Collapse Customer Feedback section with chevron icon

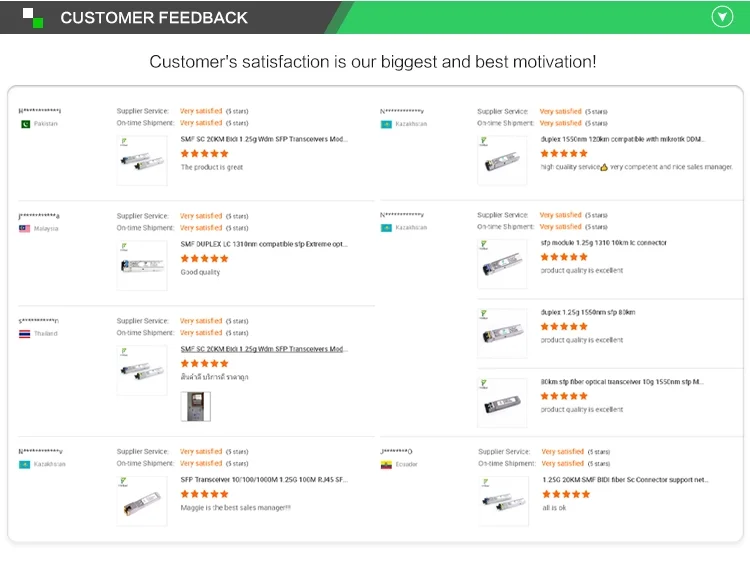[x=721, y=17]
